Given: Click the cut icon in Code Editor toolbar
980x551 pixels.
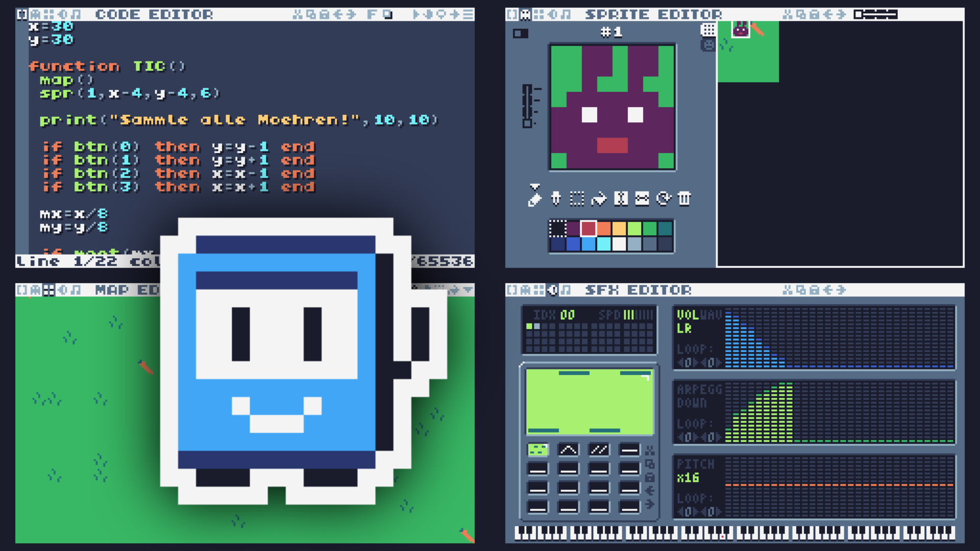Looking at the screenshot, I should click(298, 14).
